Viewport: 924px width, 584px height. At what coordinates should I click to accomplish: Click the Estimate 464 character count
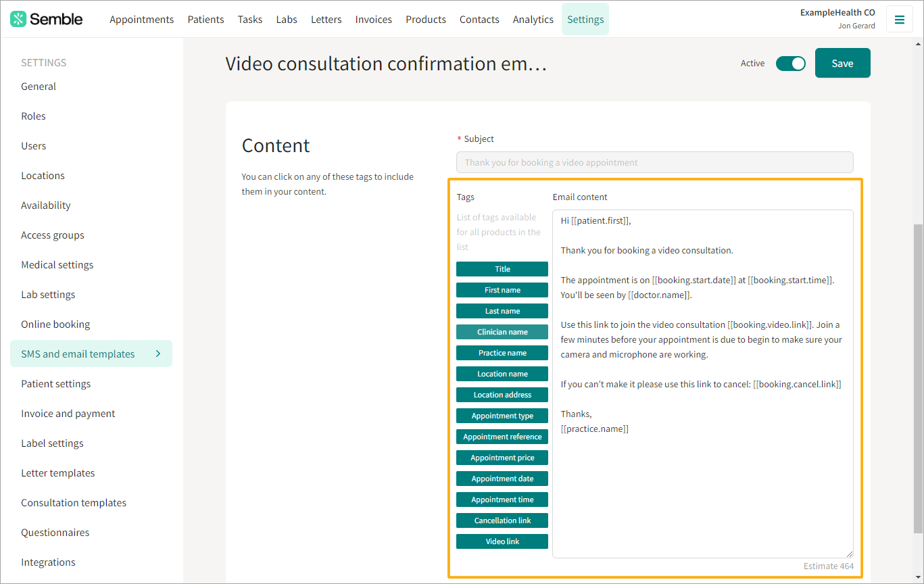pos(829,566)
